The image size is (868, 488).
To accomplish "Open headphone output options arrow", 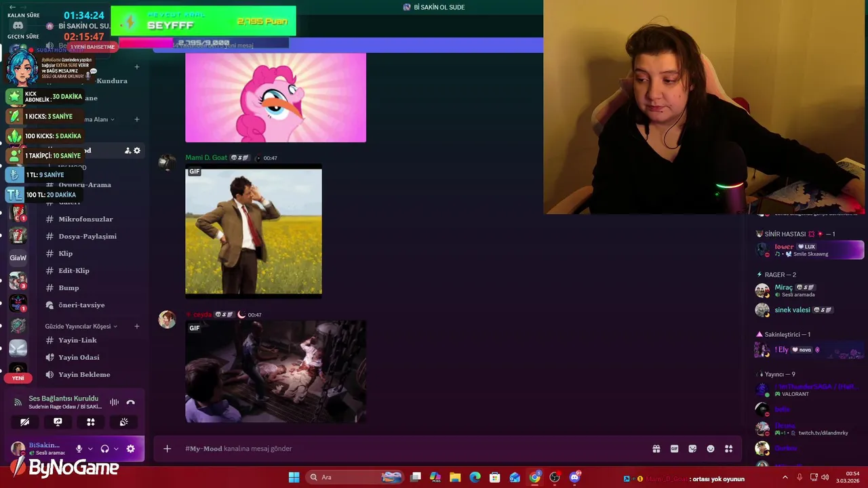I will (x=116, y=449).
